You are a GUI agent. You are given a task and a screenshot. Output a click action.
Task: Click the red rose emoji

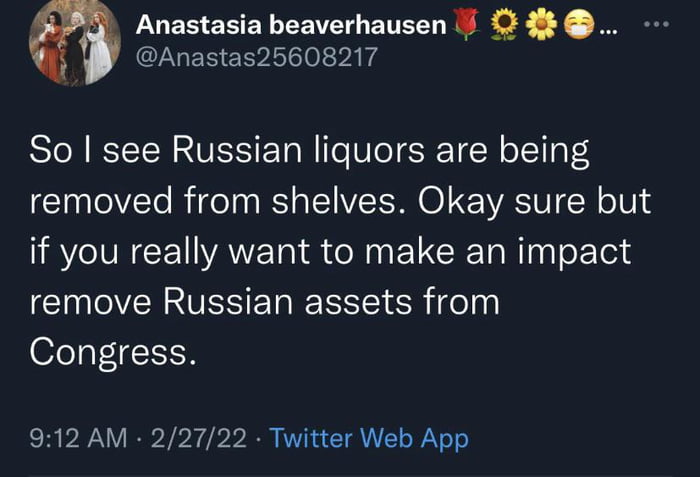click(x=466, y=24)
